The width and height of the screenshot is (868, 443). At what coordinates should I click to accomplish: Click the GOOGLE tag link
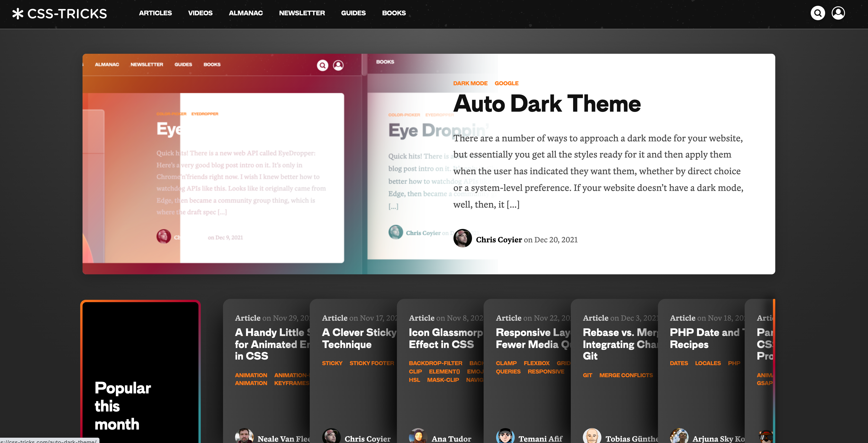506,83
